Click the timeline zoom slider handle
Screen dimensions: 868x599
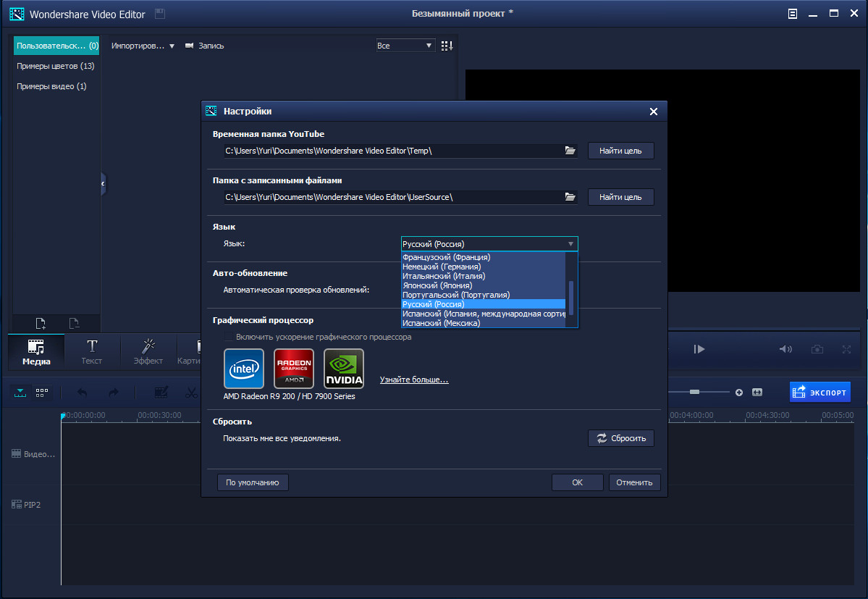[x=694, y=392]
